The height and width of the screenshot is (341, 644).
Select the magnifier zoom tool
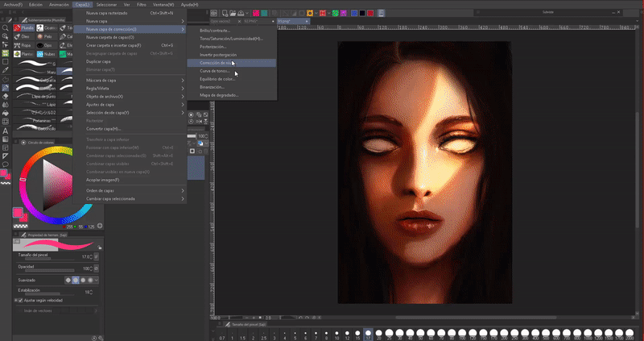click(x=5, y=27)
